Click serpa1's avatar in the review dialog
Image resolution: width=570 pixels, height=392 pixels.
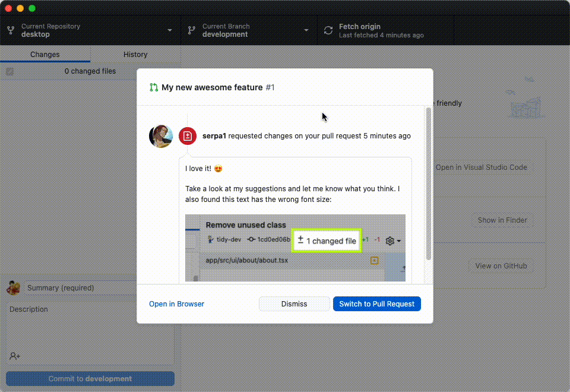161,136
